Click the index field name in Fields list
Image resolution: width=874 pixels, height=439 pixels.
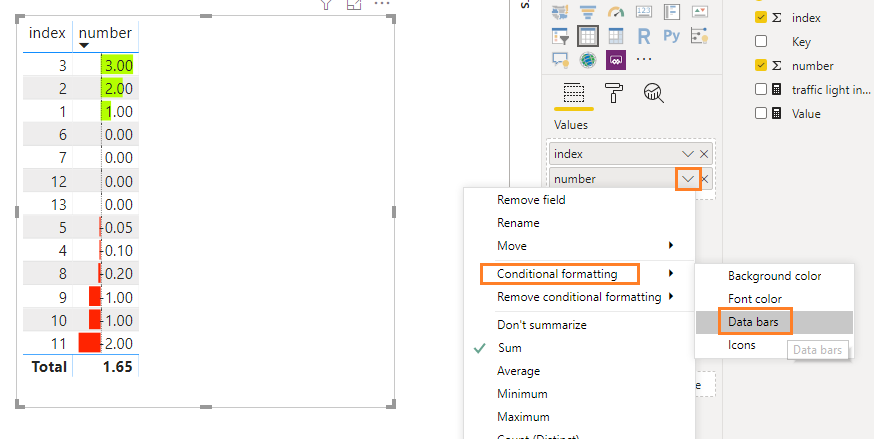[806, 18]
